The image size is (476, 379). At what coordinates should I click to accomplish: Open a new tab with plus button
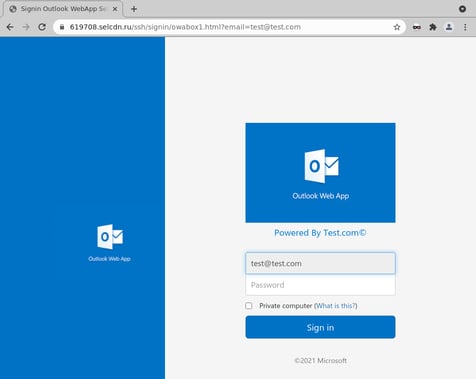134,9
